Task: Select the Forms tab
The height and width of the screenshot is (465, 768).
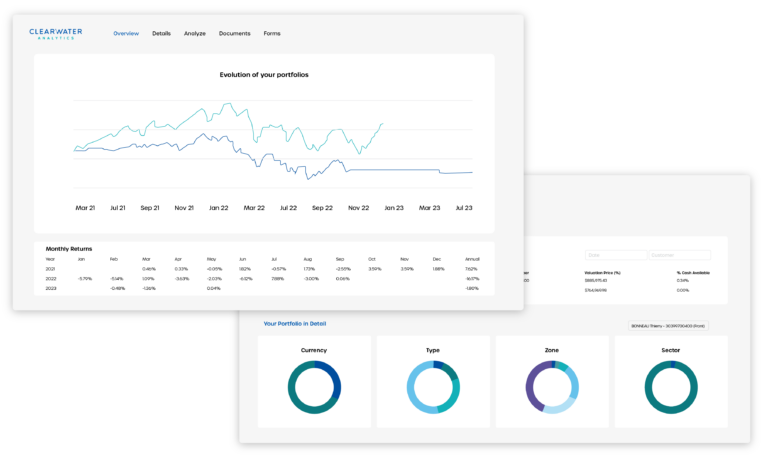Action: tap(272, 34)
